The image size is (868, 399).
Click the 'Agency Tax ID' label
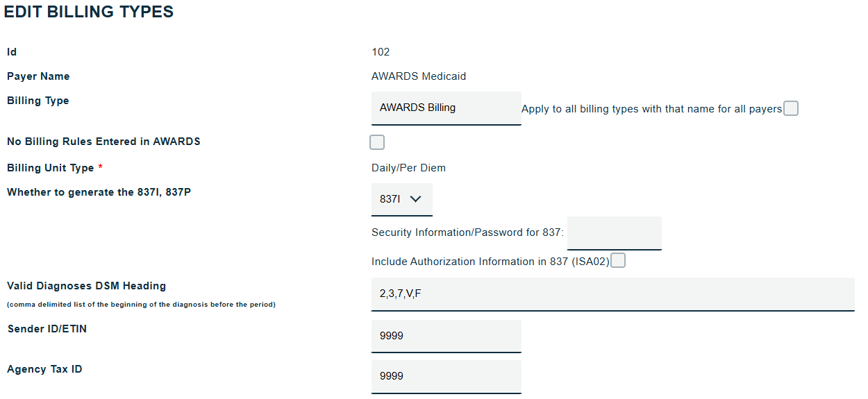44,369
